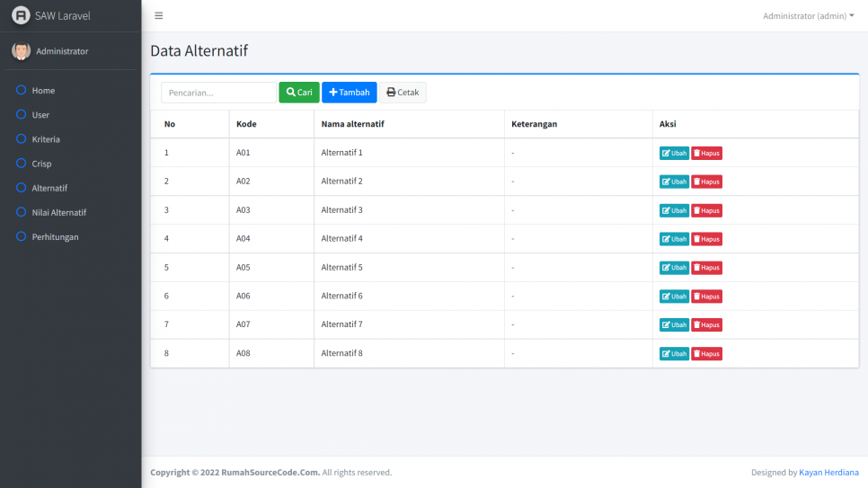This screenshot has height=488, width=868.
Task: Click the green Cari search button
Action: tap(299, 93)
